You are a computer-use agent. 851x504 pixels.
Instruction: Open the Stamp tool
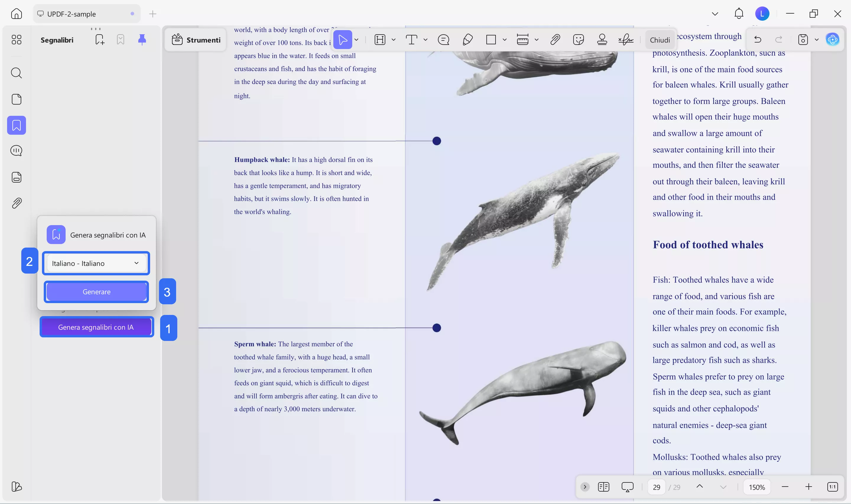602,40
